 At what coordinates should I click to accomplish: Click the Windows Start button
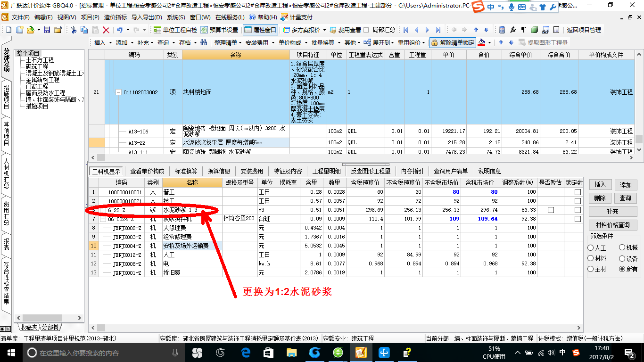[x=10, y=353]
